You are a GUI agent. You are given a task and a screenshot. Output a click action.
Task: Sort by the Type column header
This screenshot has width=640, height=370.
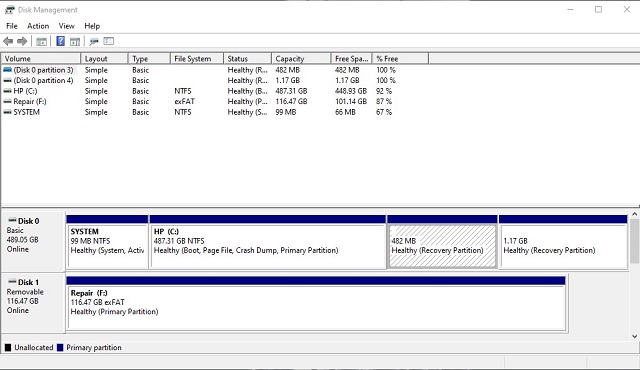[x=149, y=59]
